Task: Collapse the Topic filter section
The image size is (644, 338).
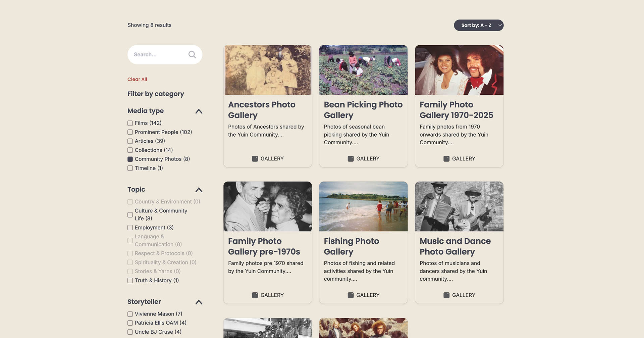Action: point(199,190)
